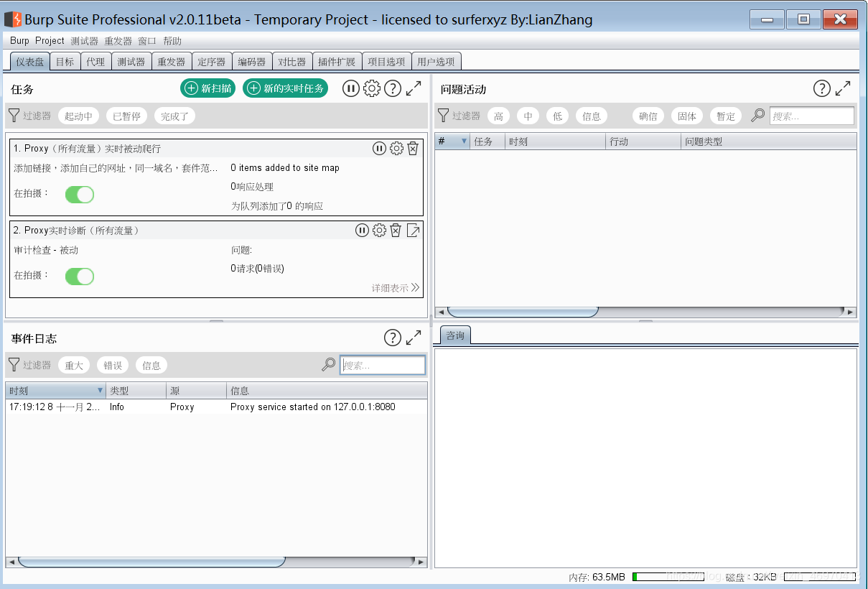The image size is (868, 589).
Task: Switch to the 插件扩展 tab
Action: [x=337, y=62]
